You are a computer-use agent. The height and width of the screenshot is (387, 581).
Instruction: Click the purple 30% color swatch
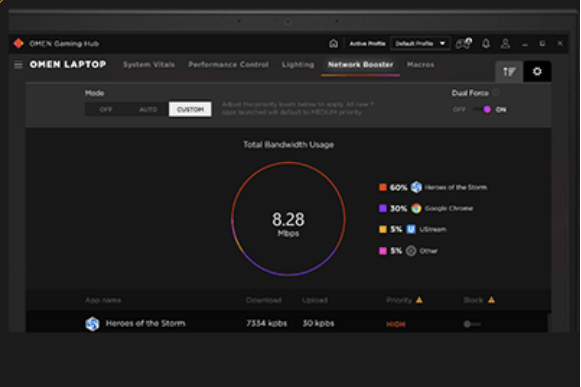(x=383, y=208)
